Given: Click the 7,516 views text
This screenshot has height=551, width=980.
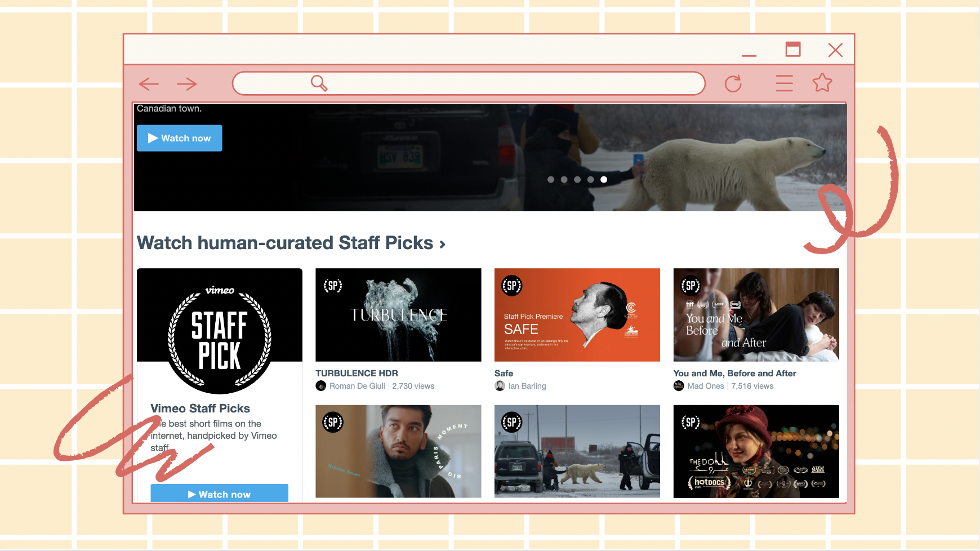Looking at the screenshot, I should pos(752,386).
